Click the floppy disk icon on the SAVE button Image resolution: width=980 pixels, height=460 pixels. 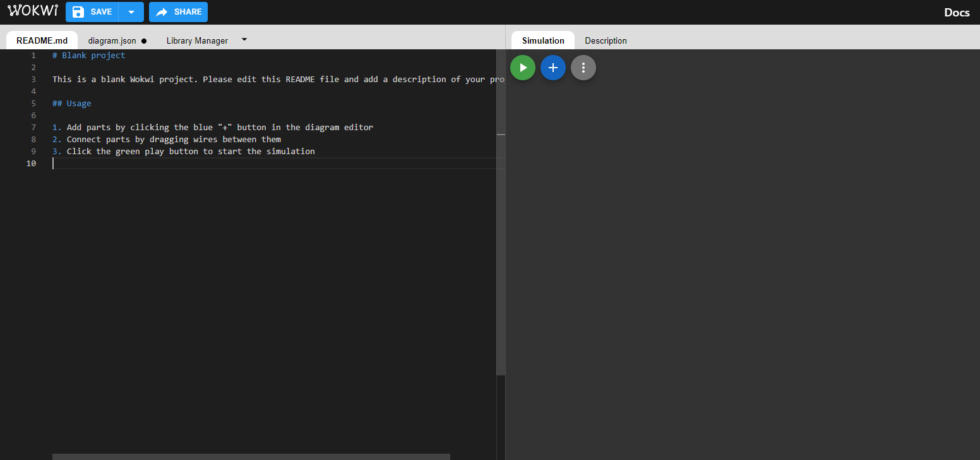coord(78,12)
